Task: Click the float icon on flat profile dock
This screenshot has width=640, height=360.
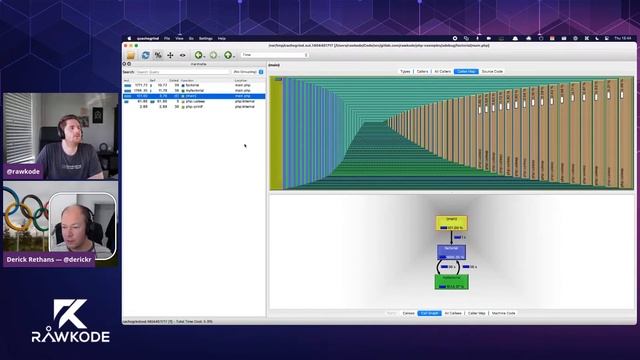Action: click(x=129, y=64)
